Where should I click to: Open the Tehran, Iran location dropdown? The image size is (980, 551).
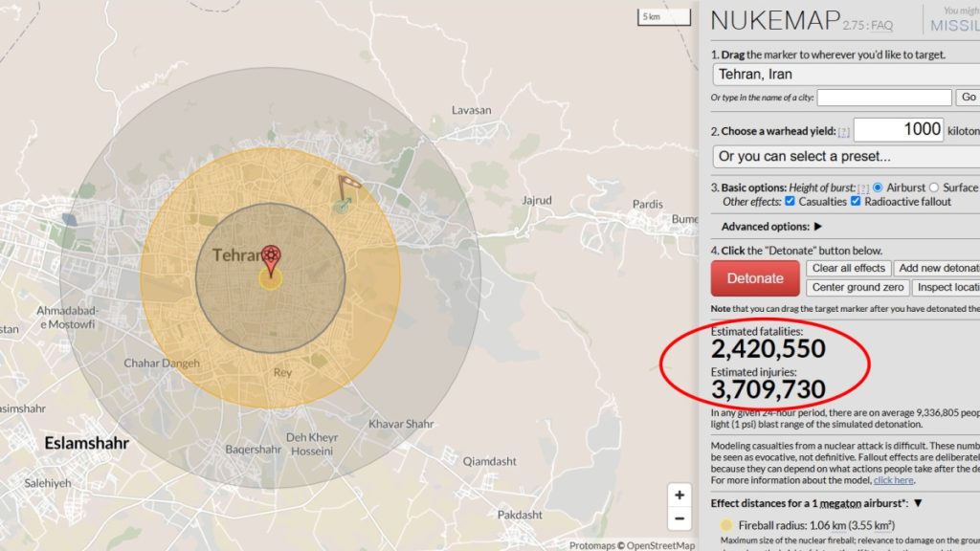pyautogui.click(x=846, y=75)
